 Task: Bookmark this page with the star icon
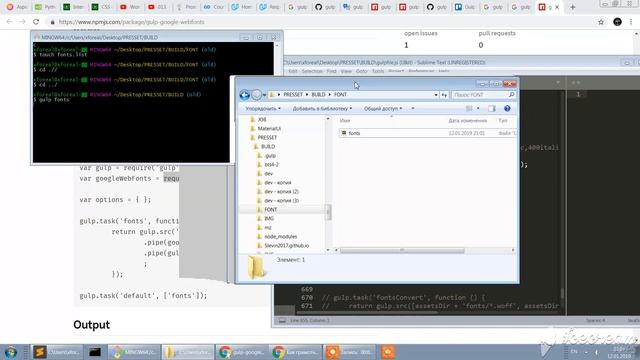point(601,22)
